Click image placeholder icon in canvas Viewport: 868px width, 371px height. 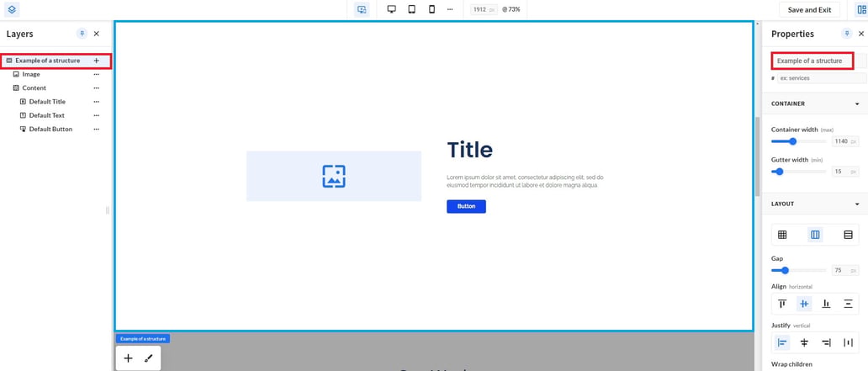[x=334, y=176]
